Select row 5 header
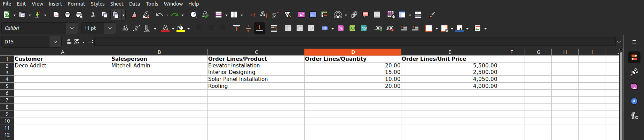 click(7, 86)
